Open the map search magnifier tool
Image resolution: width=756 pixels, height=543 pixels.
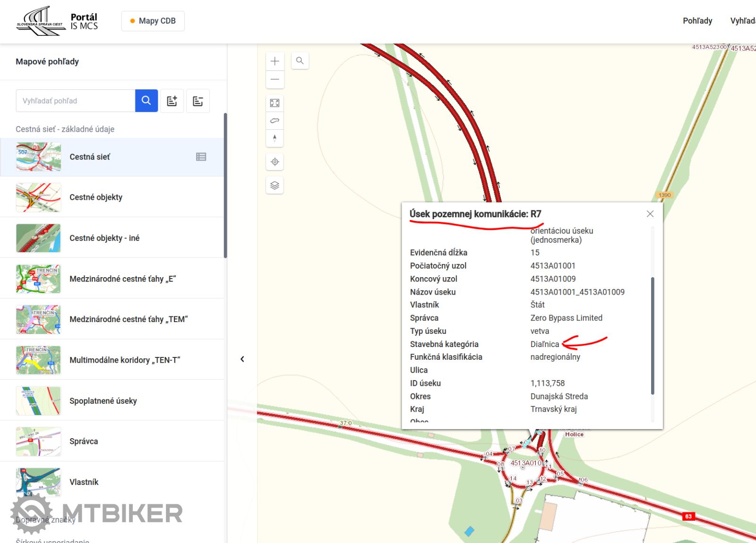[x=300, y=61]
